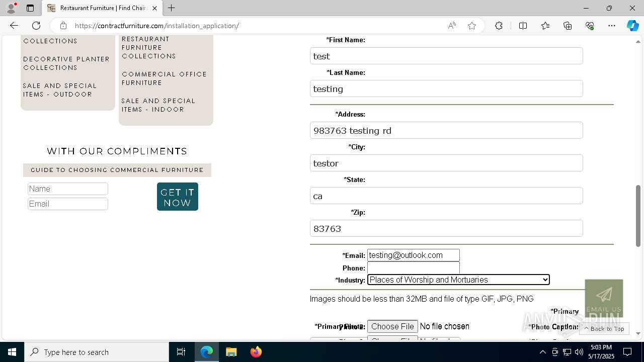
Task: Click the First Name field
Action: [x=446, y=56]
